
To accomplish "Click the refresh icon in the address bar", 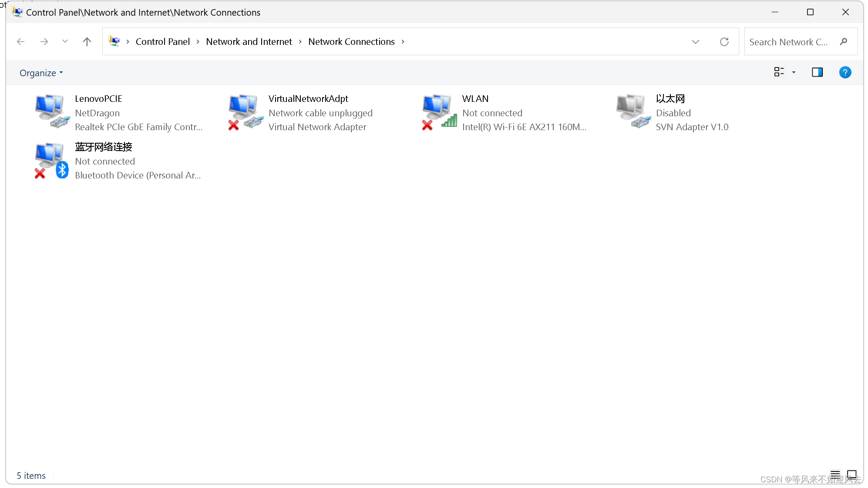I will point(724,41).
